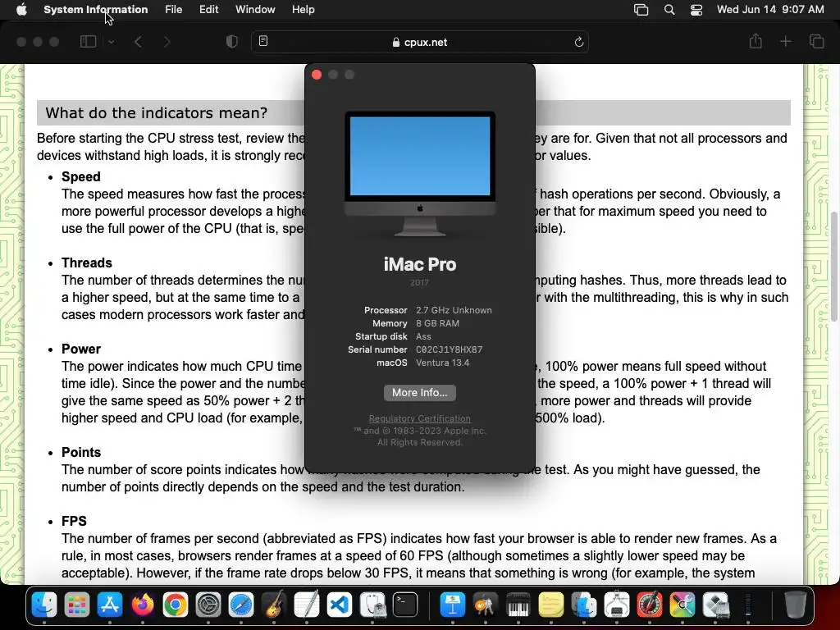
Task: Open the Edit menu
Action: pyautogui.click(x=208, y=10)
